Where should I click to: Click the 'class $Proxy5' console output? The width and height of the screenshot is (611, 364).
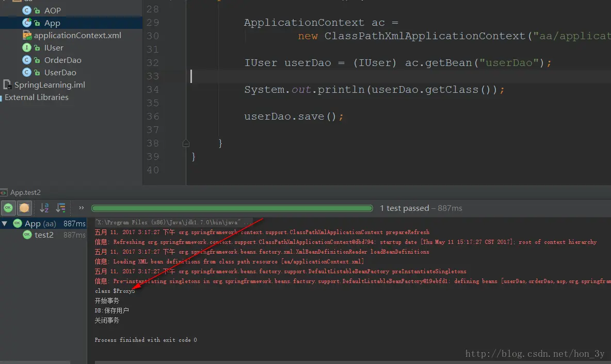[115, 291]
